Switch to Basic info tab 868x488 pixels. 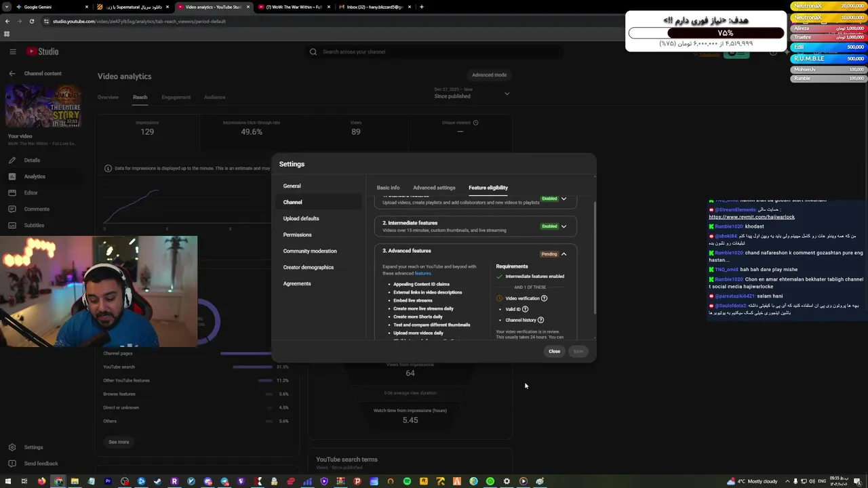coord(389,188)
